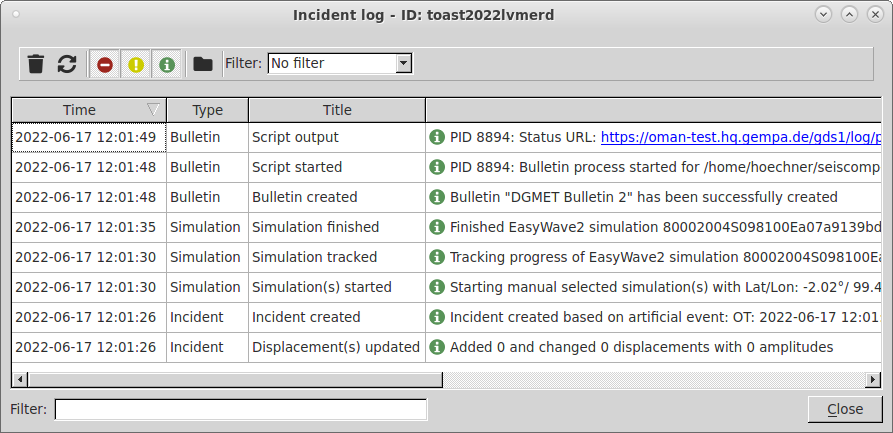
Task: Toggle the green info messages filter
Action: [166, 64]
